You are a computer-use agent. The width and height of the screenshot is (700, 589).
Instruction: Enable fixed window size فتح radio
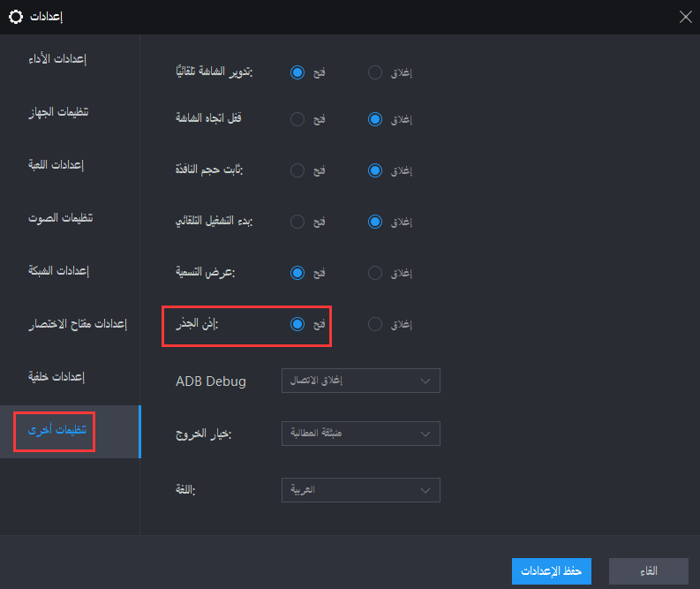tap(297, 170)
